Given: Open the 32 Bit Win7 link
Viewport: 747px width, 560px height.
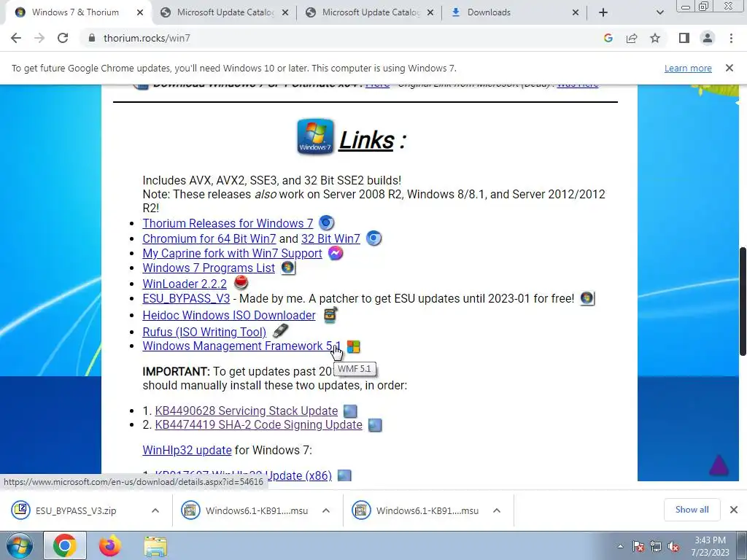Looking at the screenshot, I should pyautogui.click(x=330, y=238).
